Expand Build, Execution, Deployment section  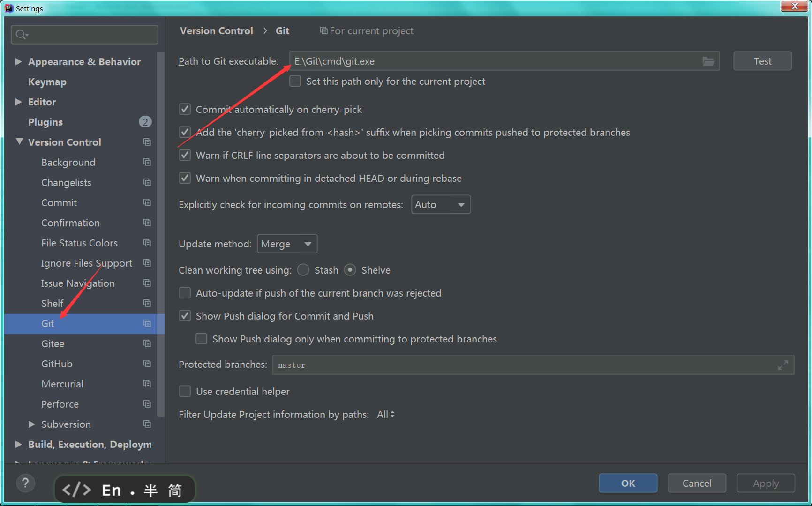point(19,444)
